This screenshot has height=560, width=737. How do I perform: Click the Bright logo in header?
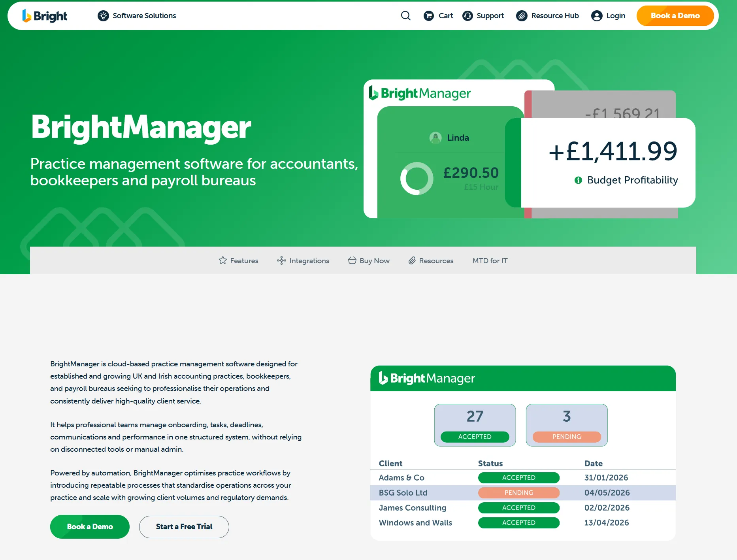[45, 16]
